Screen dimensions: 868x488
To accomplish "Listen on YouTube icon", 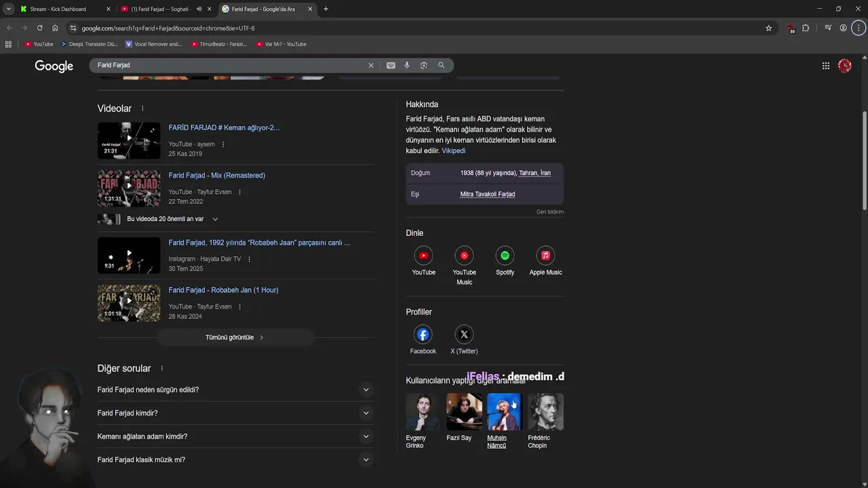I will (424, 256).
